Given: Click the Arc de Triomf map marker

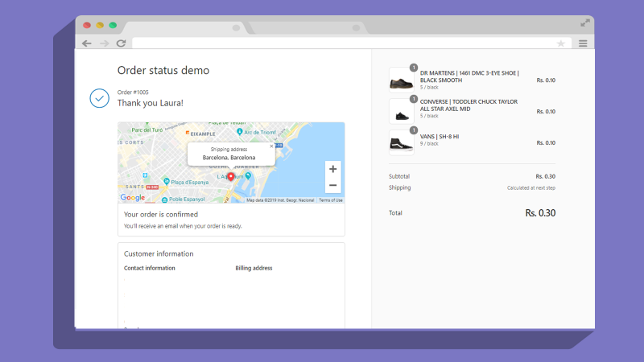Looking at the screenshot, I should pyautogui.click(x=239, y=132).
